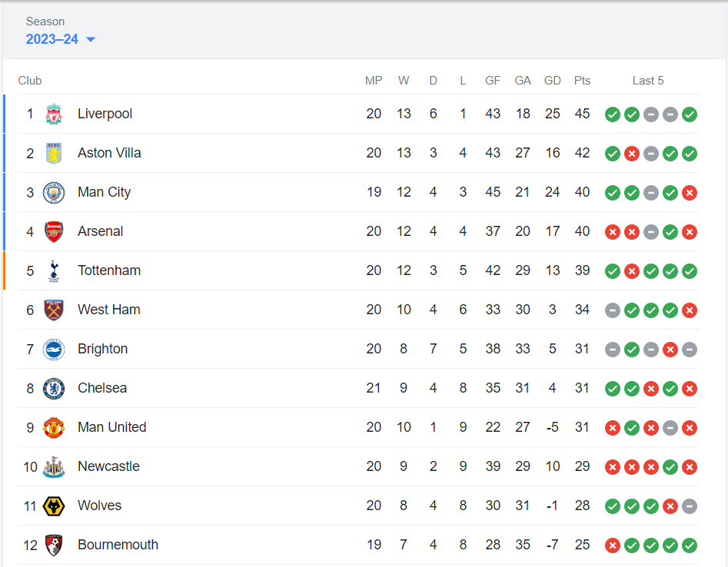Screen dimensions: 728x567
Task: Open the Man United team link
Action: (111, 427)
